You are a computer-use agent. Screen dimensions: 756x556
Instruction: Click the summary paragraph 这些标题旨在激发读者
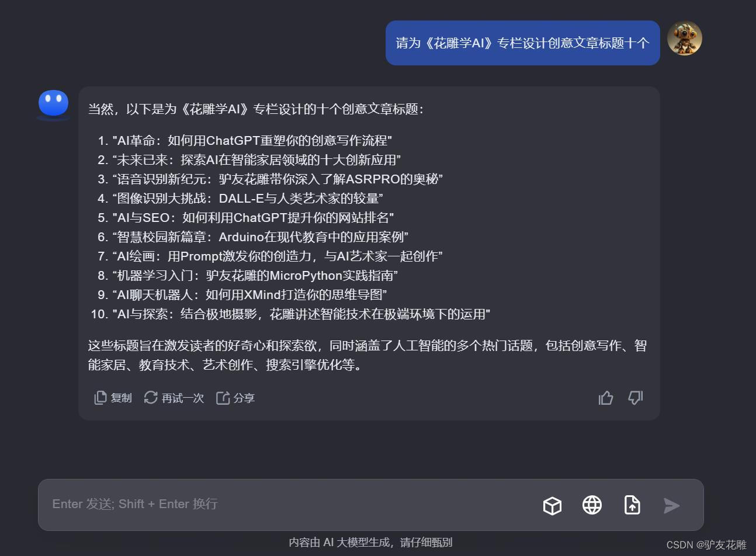point(367,355)
